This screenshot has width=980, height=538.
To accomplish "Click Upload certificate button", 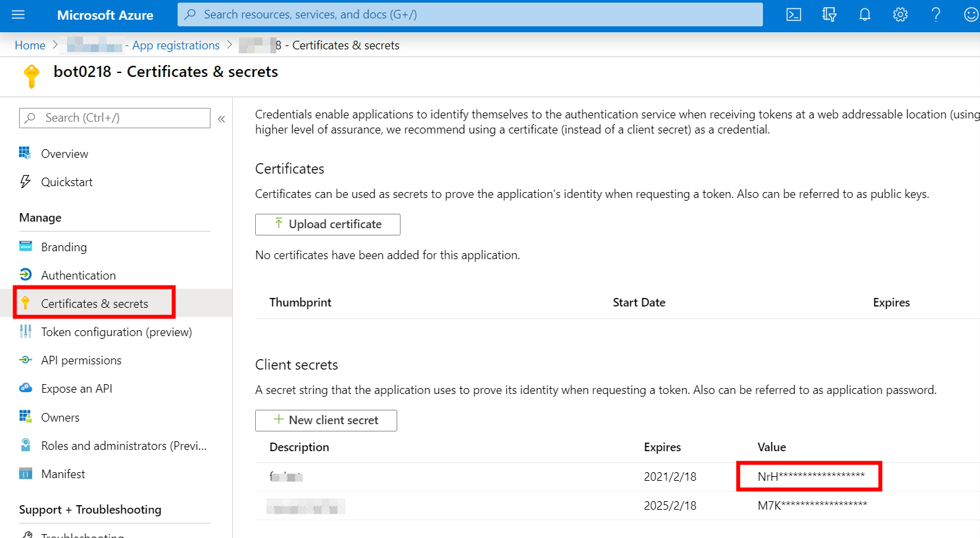I will pos(328,224).
